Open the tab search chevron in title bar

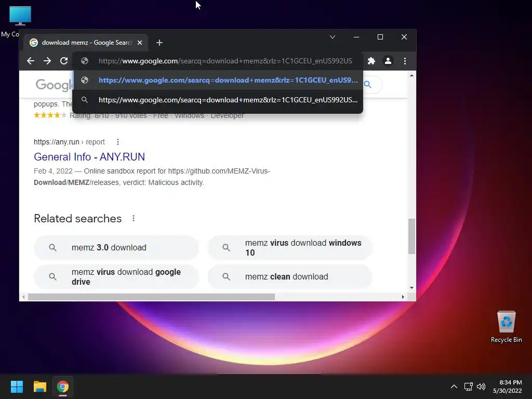(x=332, y=37)
